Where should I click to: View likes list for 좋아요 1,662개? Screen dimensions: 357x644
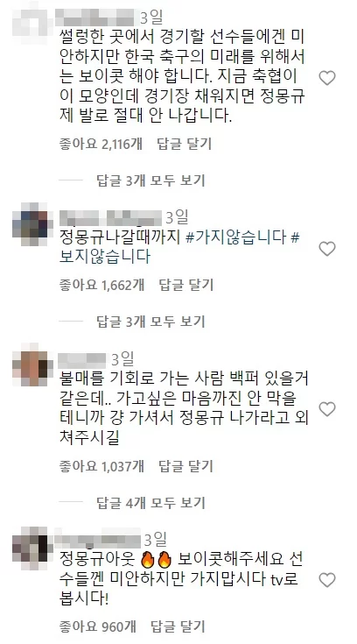click(x=101, y=285)
